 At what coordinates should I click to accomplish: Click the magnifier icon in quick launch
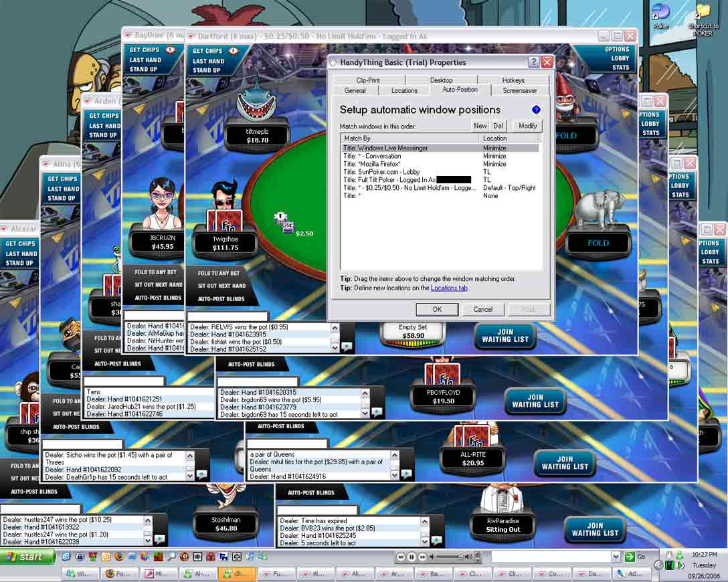(x=171, y=557)
